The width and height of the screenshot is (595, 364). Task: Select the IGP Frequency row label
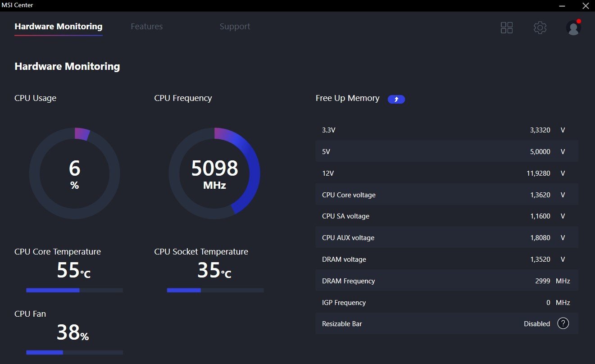tap(344, 303)
